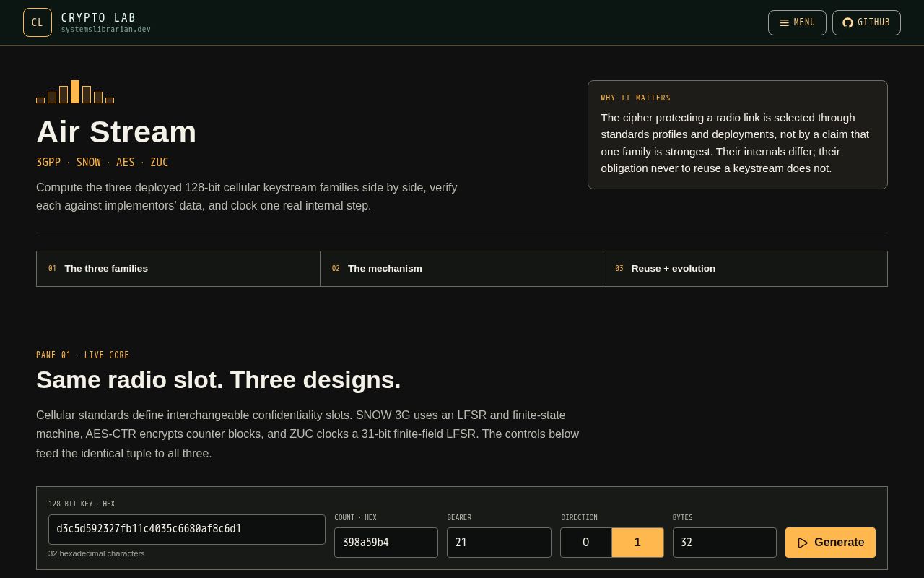Jump to 'Reuse + evolution' section
Image resolution: width=924 pixels, height=578 pixels.
[745, 269]
